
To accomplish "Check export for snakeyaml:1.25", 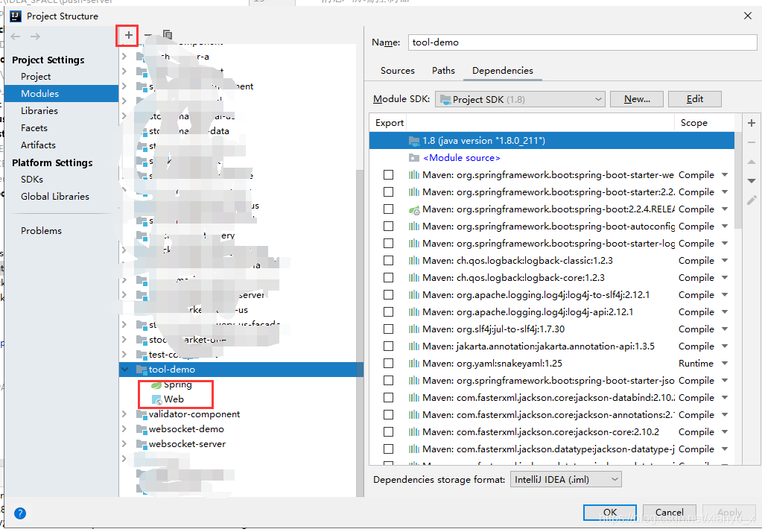I will tap(388, 364).
